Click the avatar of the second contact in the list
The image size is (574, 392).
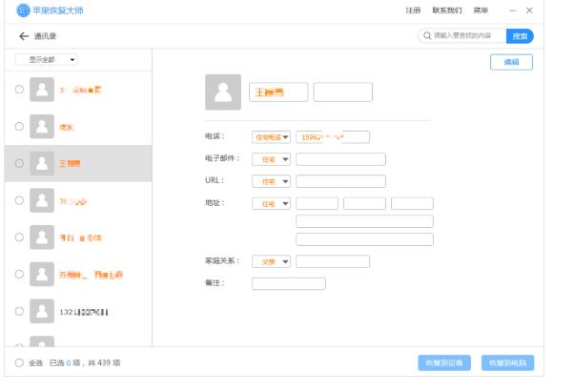[x=42, y=126]
